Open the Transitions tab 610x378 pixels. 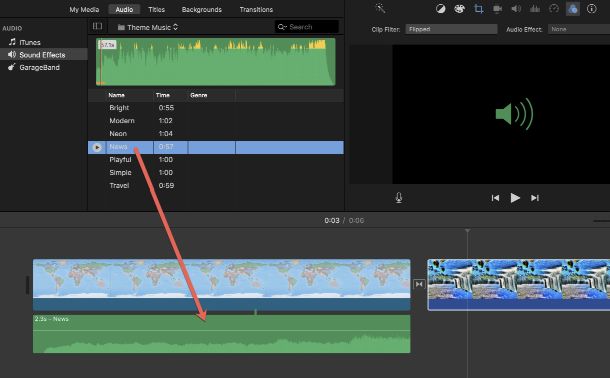[256, 9]
